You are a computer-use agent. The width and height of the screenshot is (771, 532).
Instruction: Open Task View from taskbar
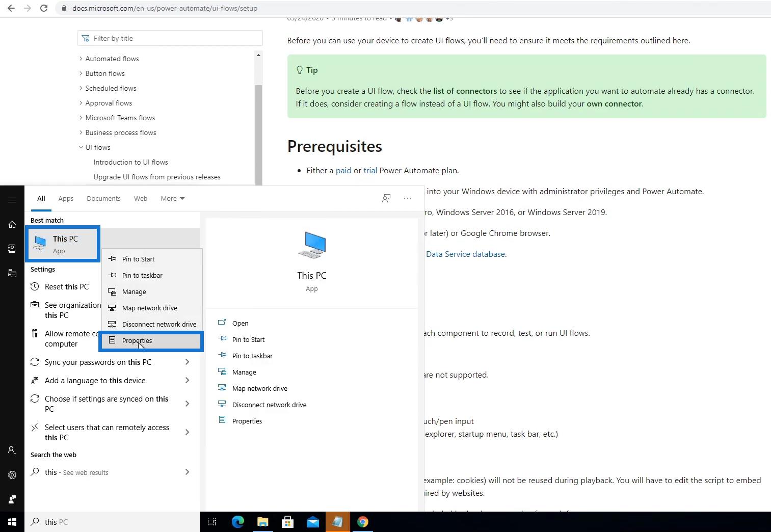(x=212, y=522)
